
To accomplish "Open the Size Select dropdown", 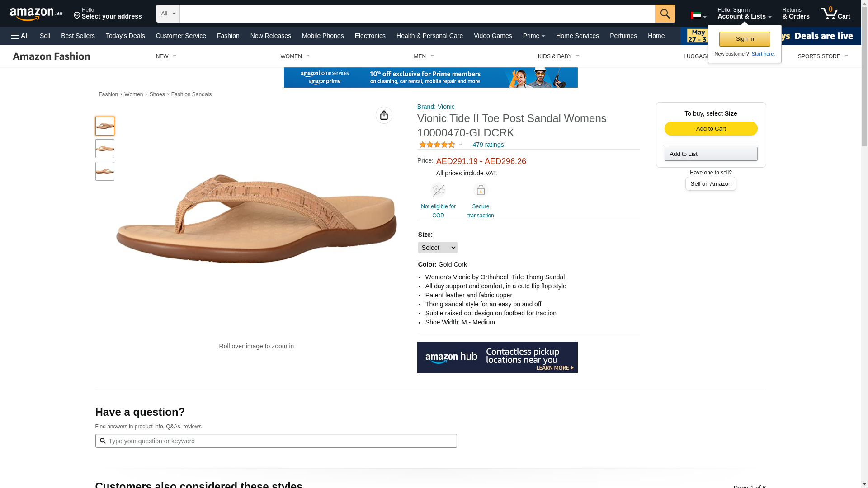I will (437, 248).
